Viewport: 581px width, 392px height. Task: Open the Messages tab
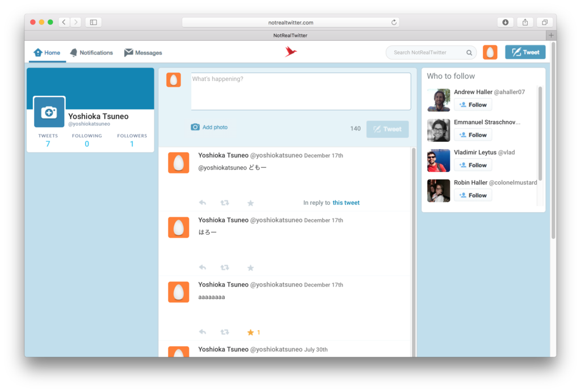pos(142,53)
